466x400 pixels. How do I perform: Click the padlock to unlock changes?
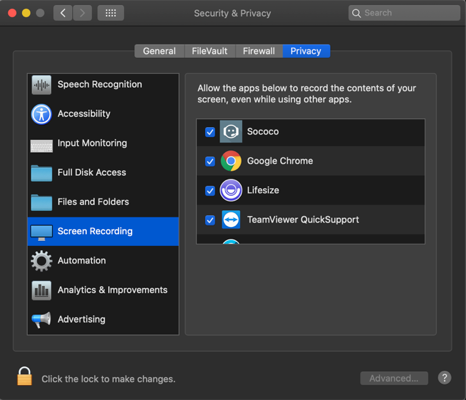(25, 376)
